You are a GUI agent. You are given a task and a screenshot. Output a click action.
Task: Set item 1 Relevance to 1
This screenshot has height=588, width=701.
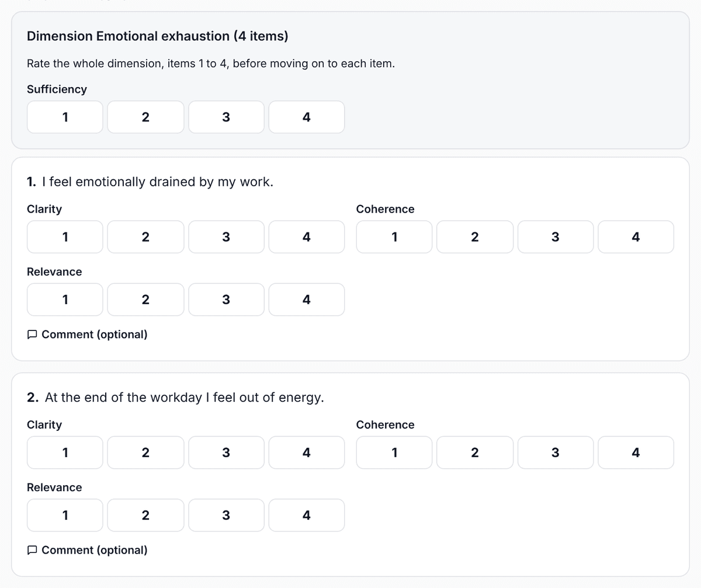pyautogui.click(x=65, y=300)
